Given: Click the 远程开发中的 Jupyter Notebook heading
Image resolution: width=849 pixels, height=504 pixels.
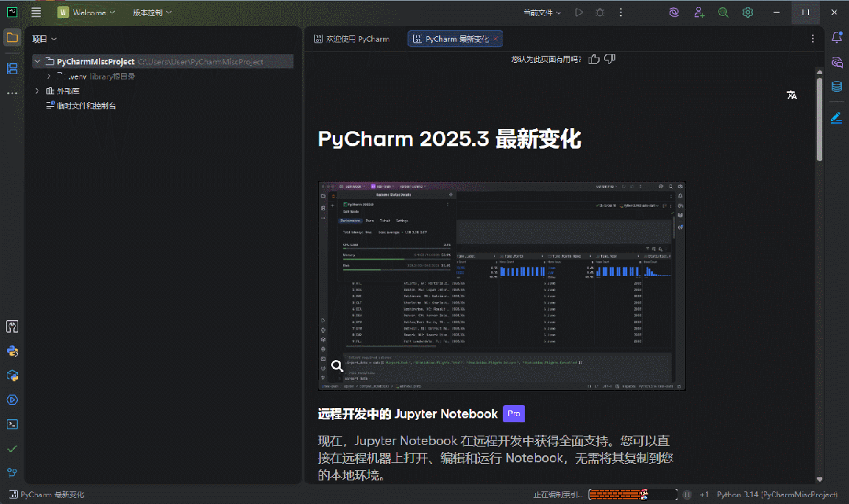Looking at the screenshot, I should tap(408, 414).
